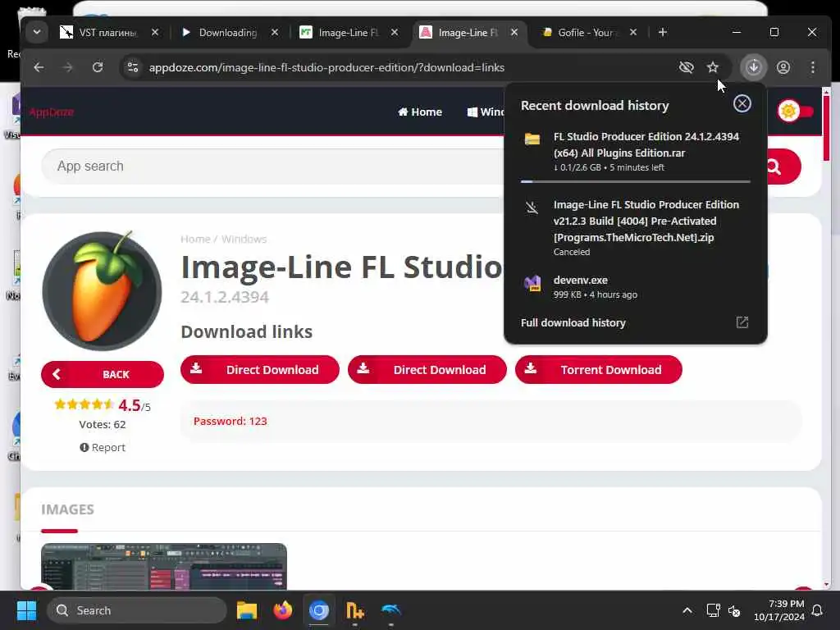Click the Torrent Download button
The height and width of the screenshot is (630, 840).
point(598,370)
